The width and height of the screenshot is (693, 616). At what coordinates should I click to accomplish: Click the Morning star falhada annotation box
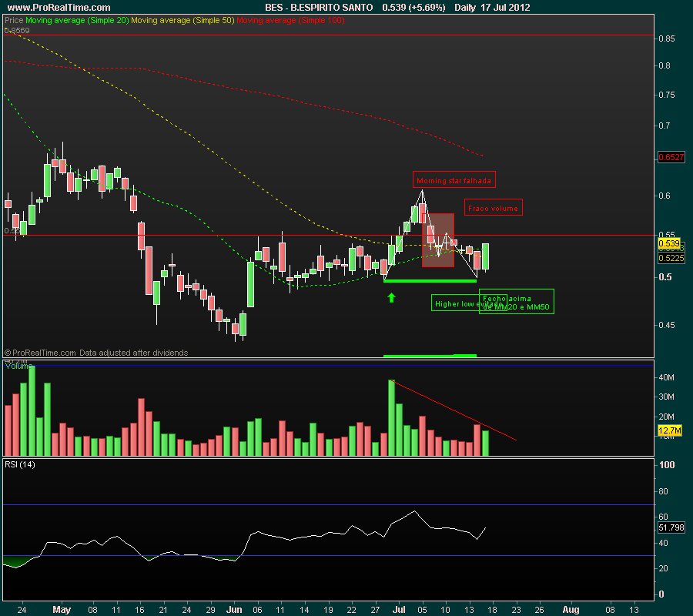[x=454, y=180]
